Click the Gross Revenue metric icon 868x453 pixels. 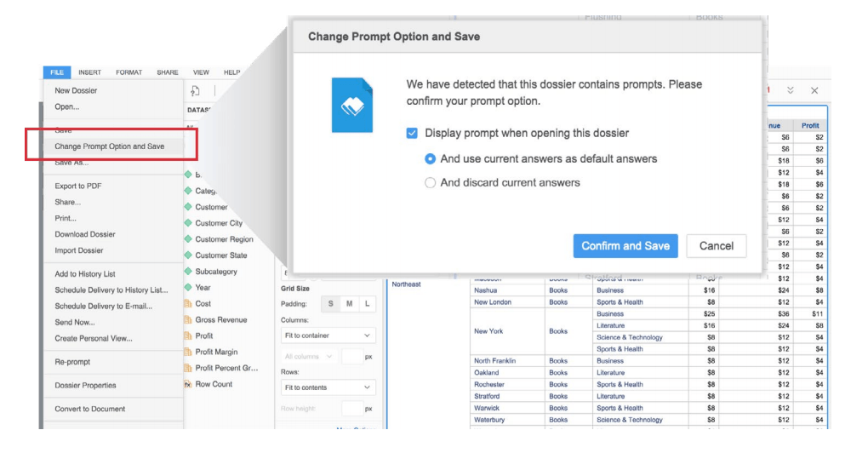188,320
